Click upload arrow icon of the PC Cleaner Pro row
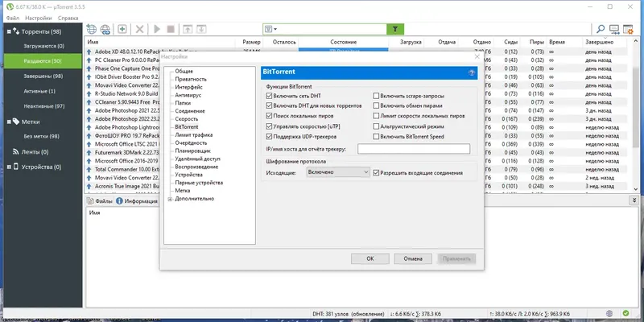 89,60
